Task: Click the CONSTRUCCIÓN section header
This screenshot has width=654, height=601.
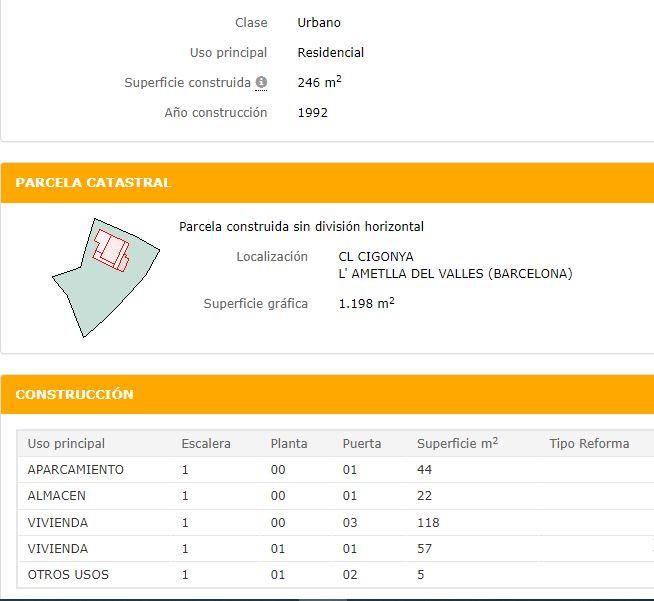Action: tap(74, 395)
